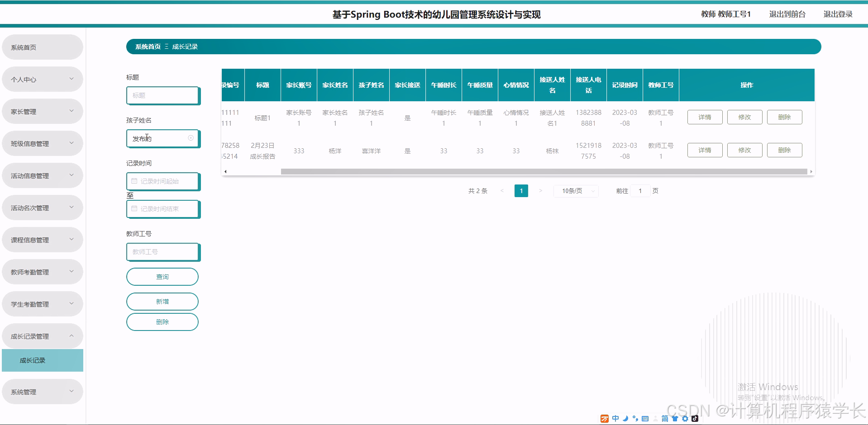Open input method skin shirt icon
Screen dimensions: 868x425
click(x=675, y=418)
